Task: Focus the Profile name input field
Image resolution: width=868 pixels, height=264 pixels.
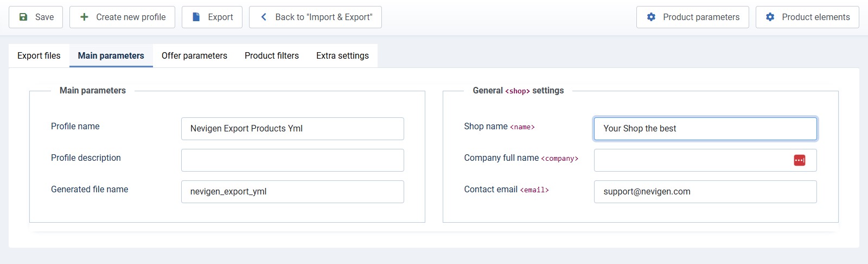Action: click(292, 129)
